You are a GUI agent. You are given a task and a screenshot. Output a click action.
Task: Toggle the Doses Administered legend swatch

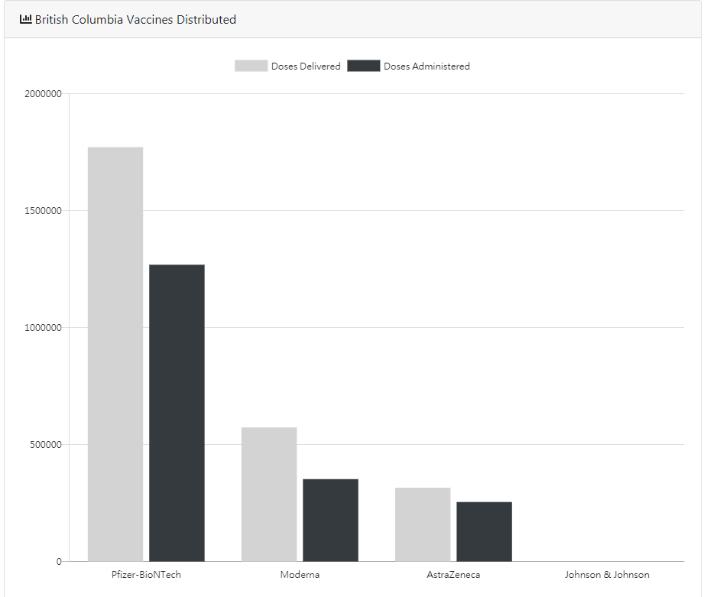[364, 66]
